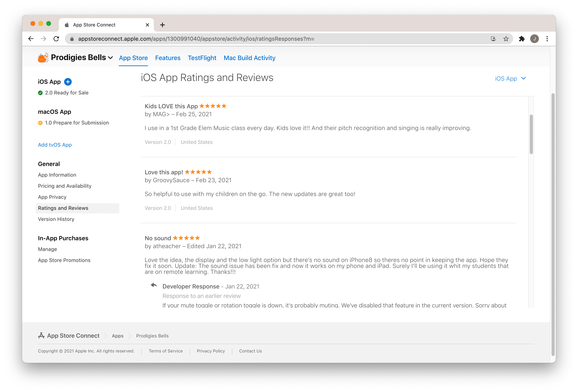The width and height of the screenshot is (578, 392).
Task: Open a new browser tab
Action: (x=162, y=25)
